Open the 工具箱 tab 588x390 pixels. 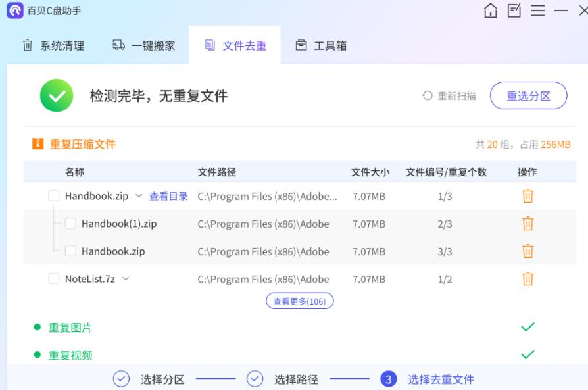pyautogui.click(x=321, y=45)
